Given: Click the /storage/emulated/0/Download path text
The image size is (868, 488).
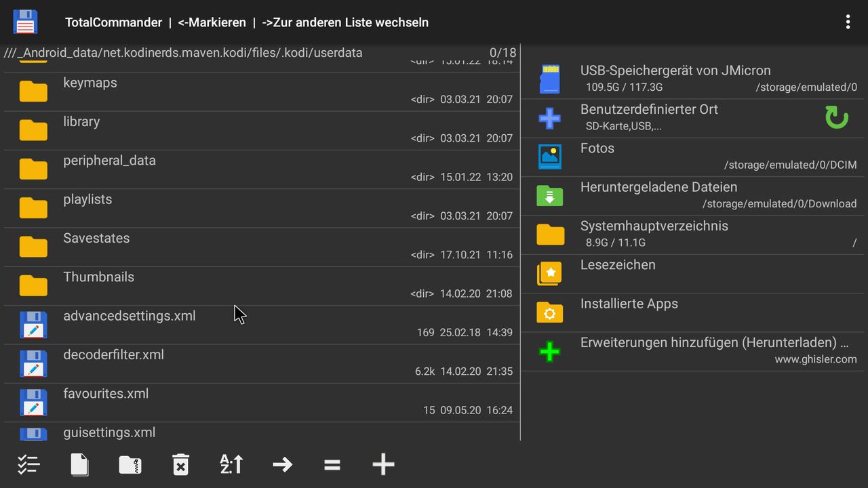Looking at the screenshot, I should point(780,203).
